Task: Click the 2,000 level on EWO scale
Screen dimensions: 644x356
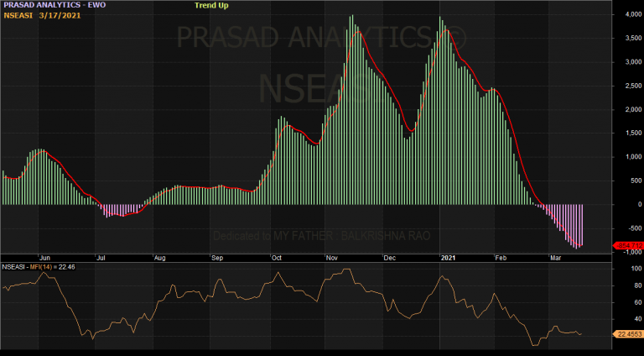Action: pos(634,109)
